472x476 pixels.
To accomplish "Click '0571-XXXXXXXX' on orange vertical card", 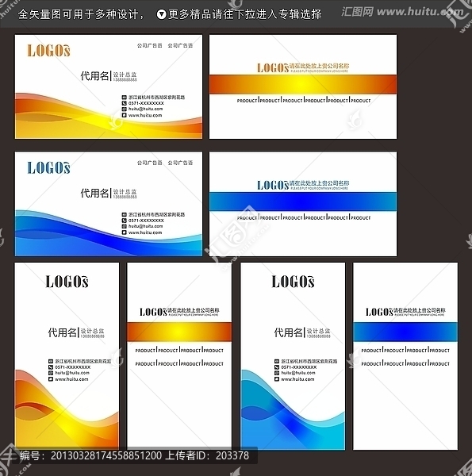I will click(72, 367).
